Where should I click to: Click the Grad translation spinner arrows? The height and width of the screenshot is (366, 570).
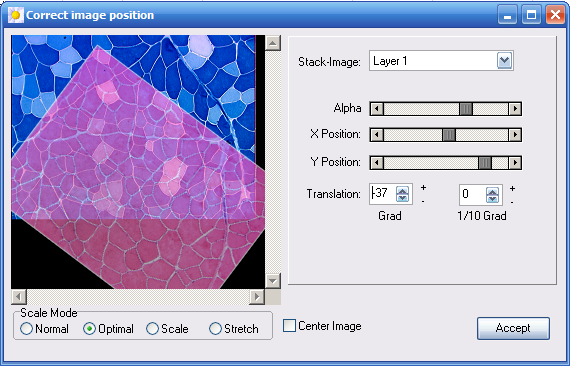tap(402, 194)
